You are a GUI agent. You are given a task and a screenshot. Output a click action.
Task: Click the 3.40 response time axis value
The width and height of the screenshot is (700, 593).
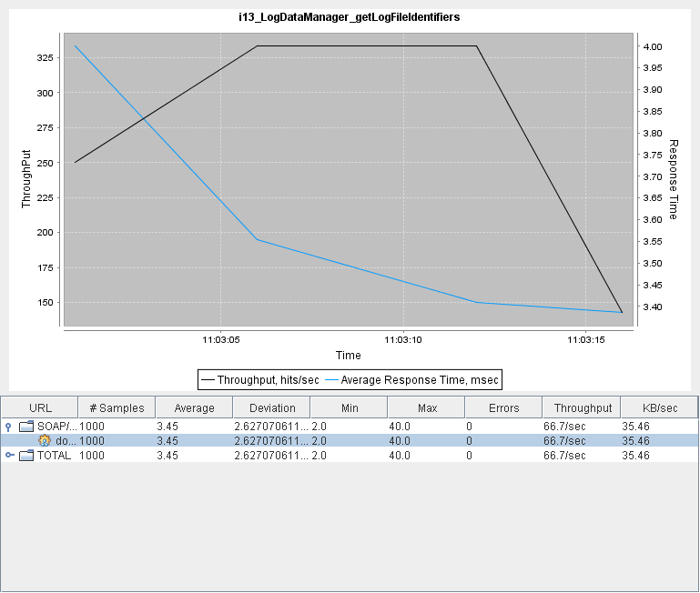[653, 307]
